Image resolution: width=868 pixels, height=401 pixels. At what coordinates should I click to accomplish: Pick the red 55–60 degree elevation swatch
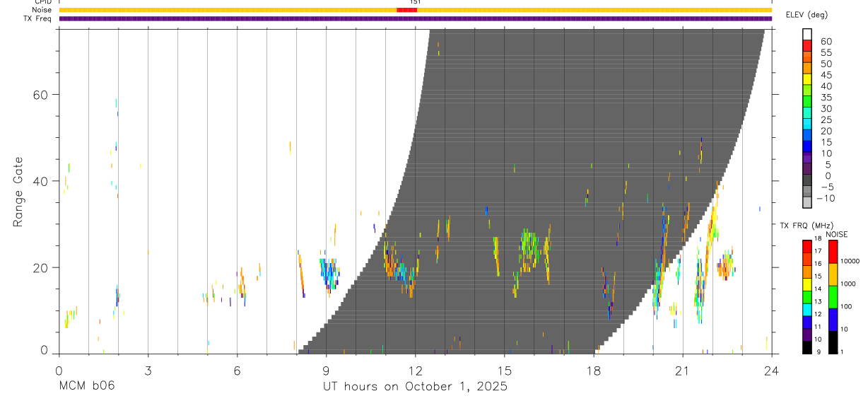(x=807, y=45)
